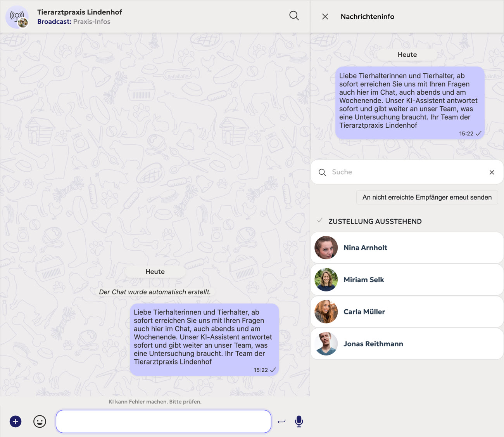The image size is (504, 437).
Task: Click the Broadcast: Praxis-Infos subtitle
Action: 74,22
